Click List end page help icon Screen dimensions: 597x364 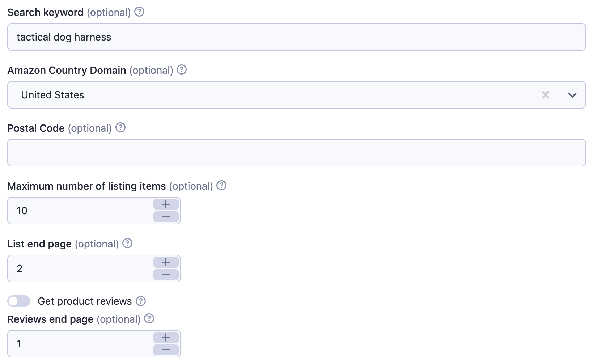coord(127,243)
